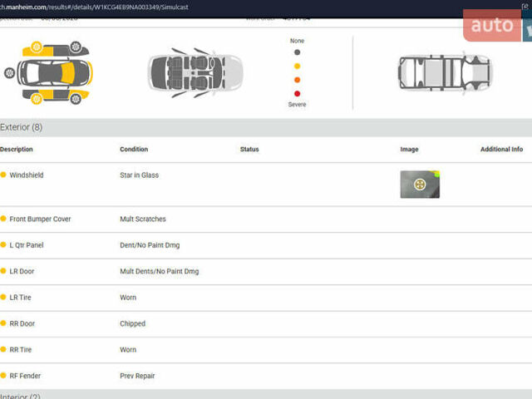Screen dimensions: 532x399
Task: Click the yellow dot beside Windshield
Action: pyautogui.click(x=3, y=175)
